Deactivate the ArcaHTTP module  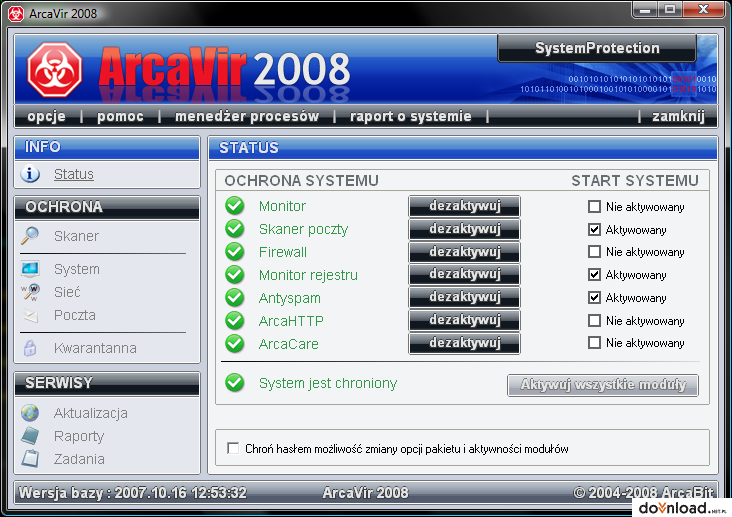tap(465, 320)
